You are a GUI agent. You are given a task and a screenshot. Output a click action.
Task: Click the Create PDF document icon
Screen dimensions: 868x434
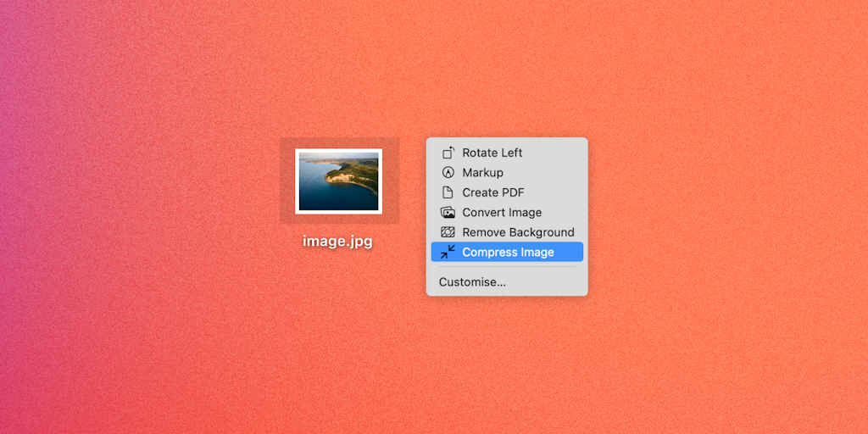pos(448,192)
